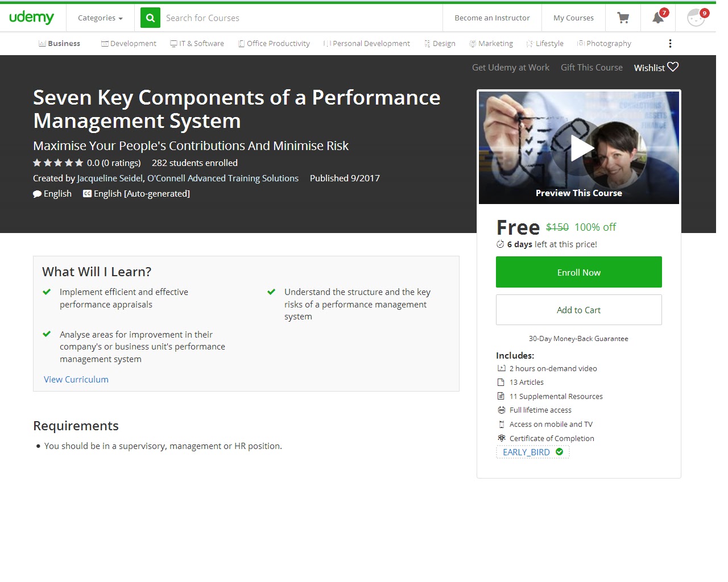Expand the category list via Categories arrow
Screen dimensions: 728x582
click(120, 18)
